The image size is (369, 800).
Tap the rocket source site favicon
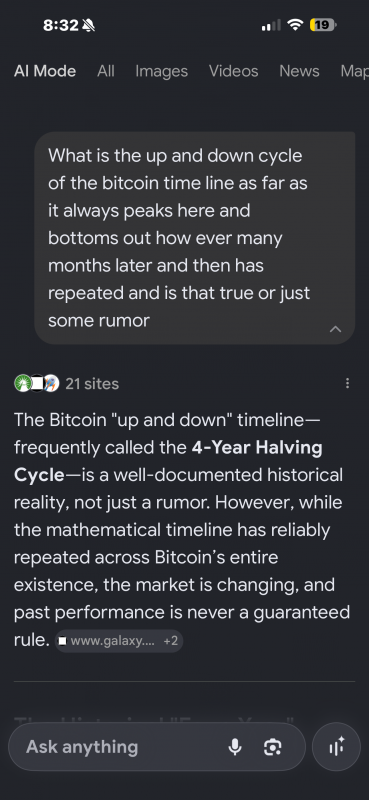(x=52, y=383)
